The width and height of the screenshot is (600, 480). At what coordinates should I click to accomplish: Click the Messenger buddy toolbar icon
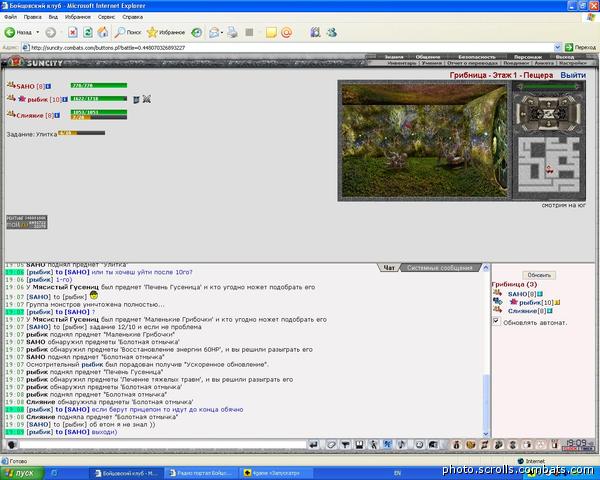332,33
